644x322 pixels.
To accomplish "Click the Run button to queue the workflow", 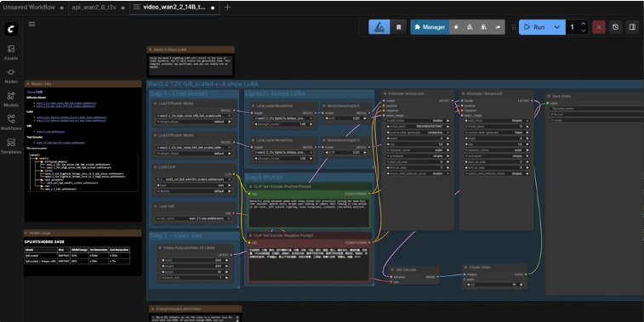I will tap(534, 27).
